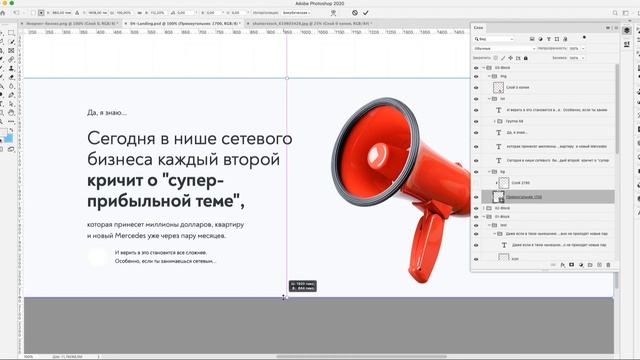Show the hidden Слой 2780 layer
This screenshot has height=360, width=640.
(x=476, y=183)
